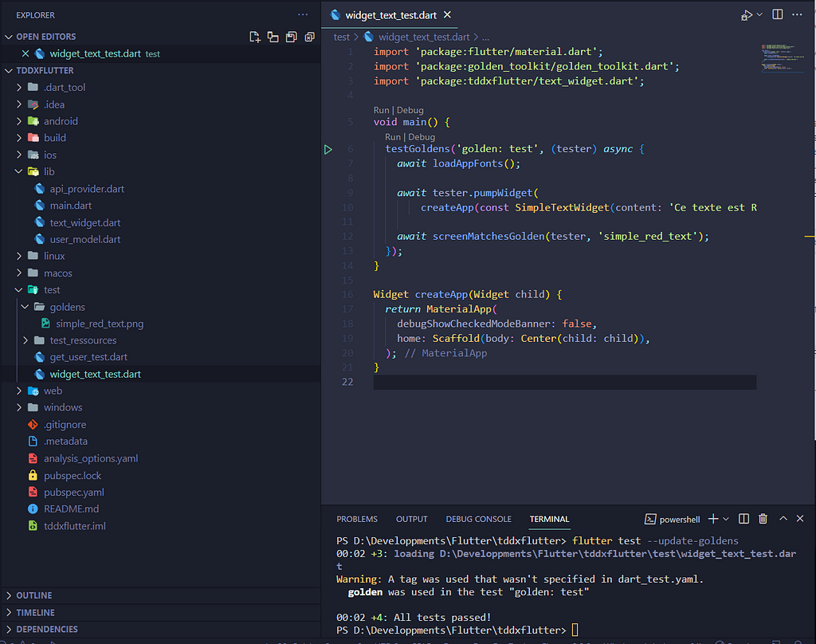The width and height of the screenshot is (816, 644).
Task: Open pubspec.lock file
Action: click(160, 476)
